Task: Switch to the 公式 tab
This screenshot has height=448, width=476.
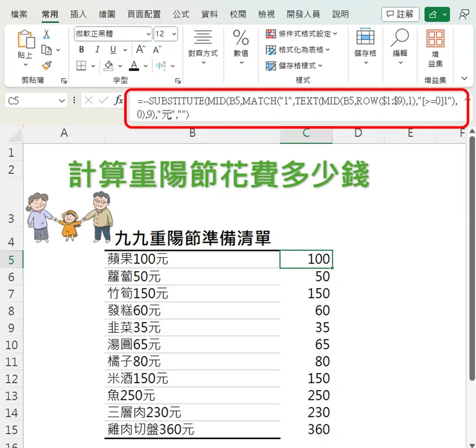Action: coord(181,14)
